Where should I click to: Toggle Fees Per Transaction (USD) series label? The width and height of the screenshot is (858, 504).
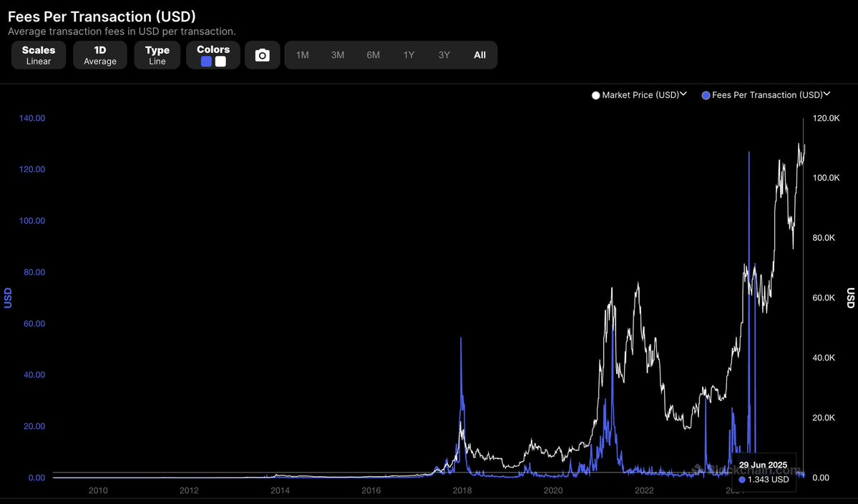coord(767,95)
